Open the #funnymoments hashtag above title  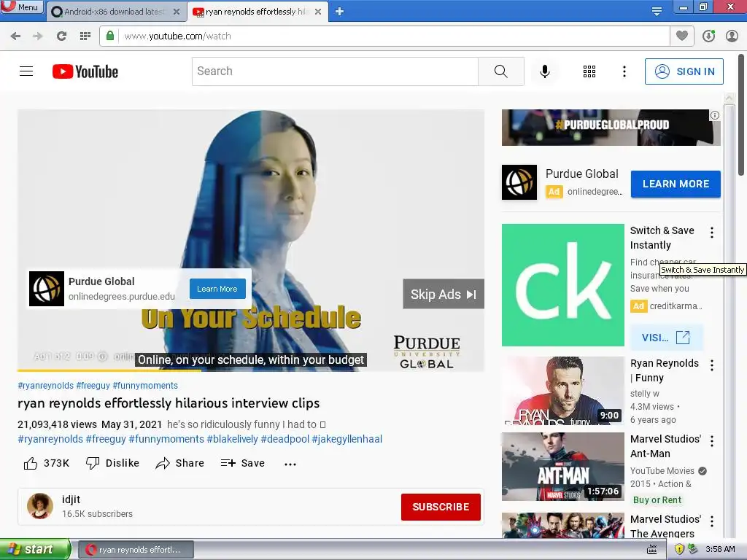click(x=145, y=385)
